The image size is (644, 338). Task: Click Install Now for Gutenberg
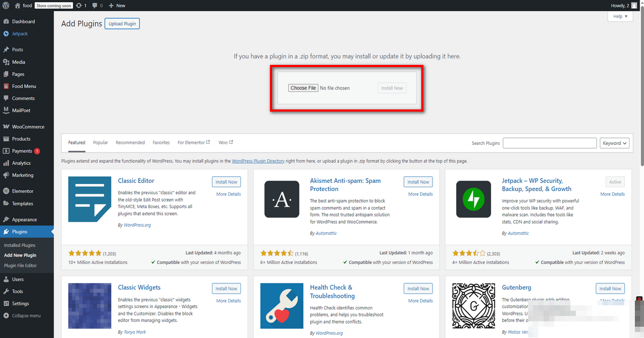tap(610, 289)
